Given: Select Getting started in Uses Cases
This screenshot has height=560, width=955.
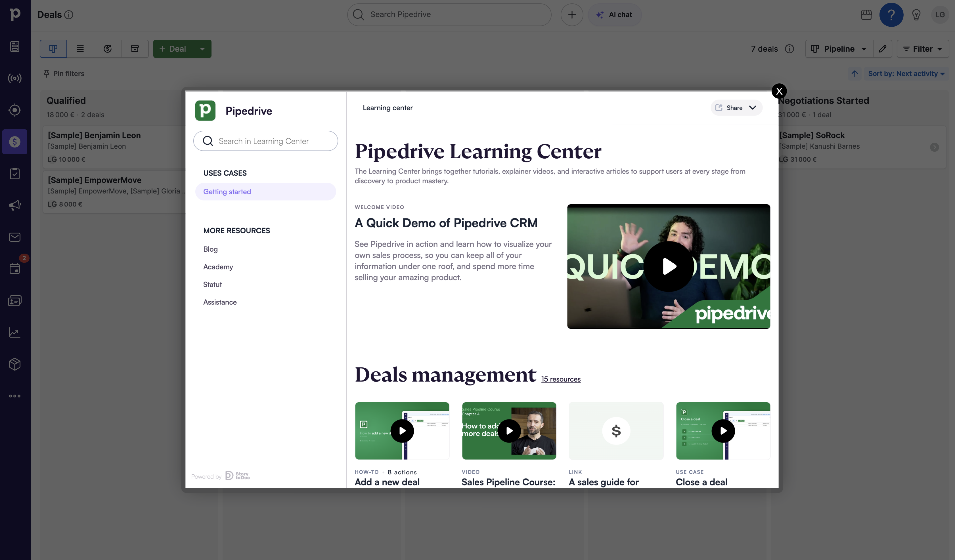Looking at the screenshot, I should tap(227, 191).
